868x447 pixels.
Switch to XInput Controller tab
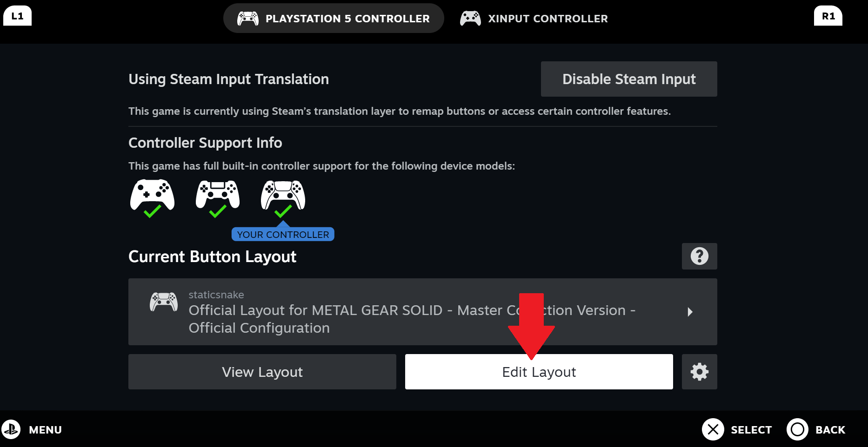[534, 18]
